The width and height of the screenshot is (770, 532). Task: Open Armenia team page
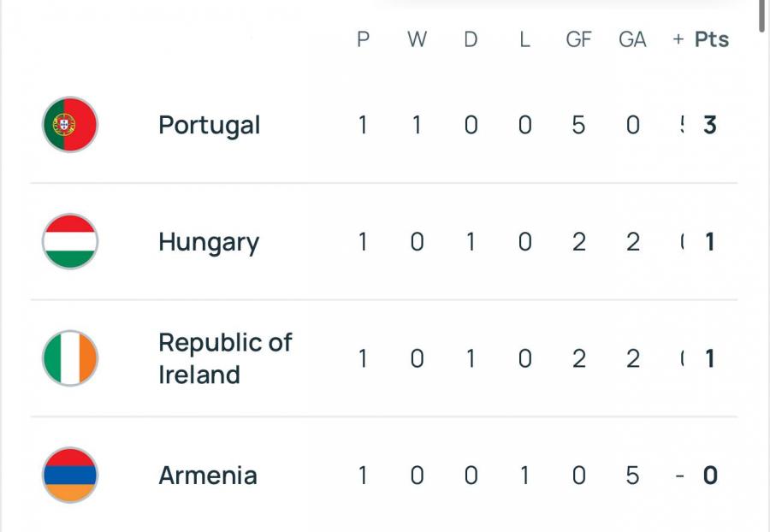pos(208,476)
